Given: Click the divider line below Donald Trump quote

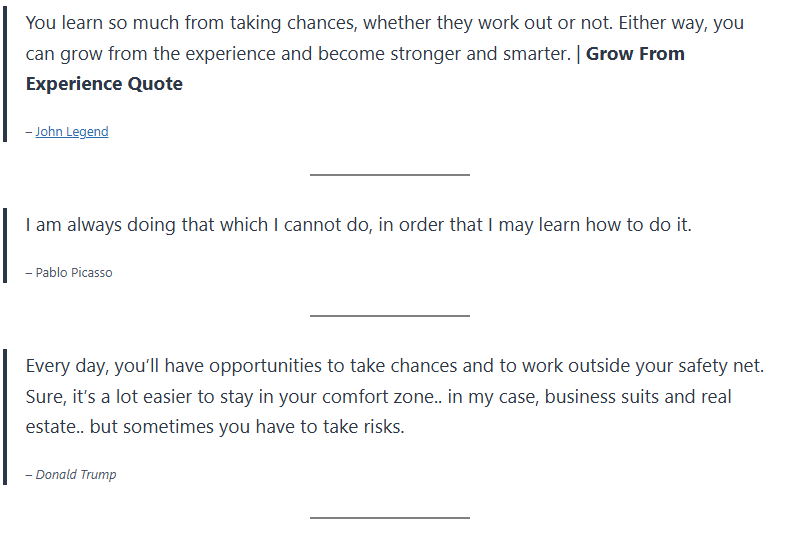Looking at the screenshot, I should 389,518.
